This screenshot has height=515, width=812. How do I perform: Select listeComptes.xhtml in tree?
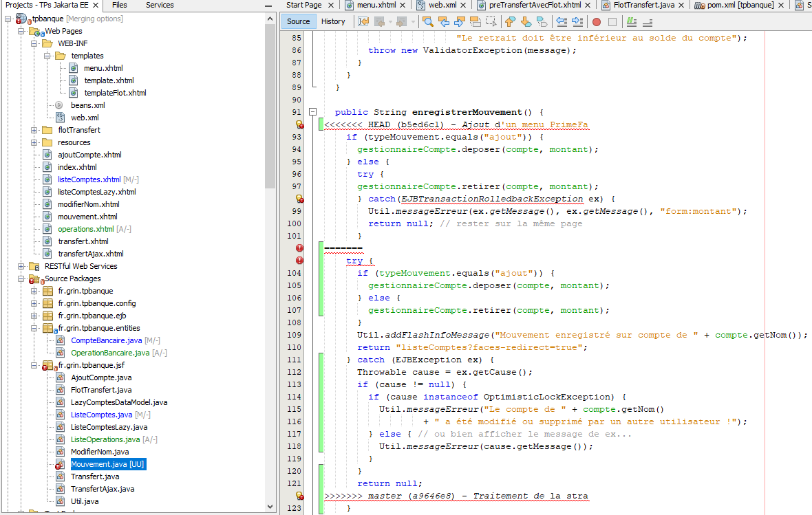(x=89, y=179)
